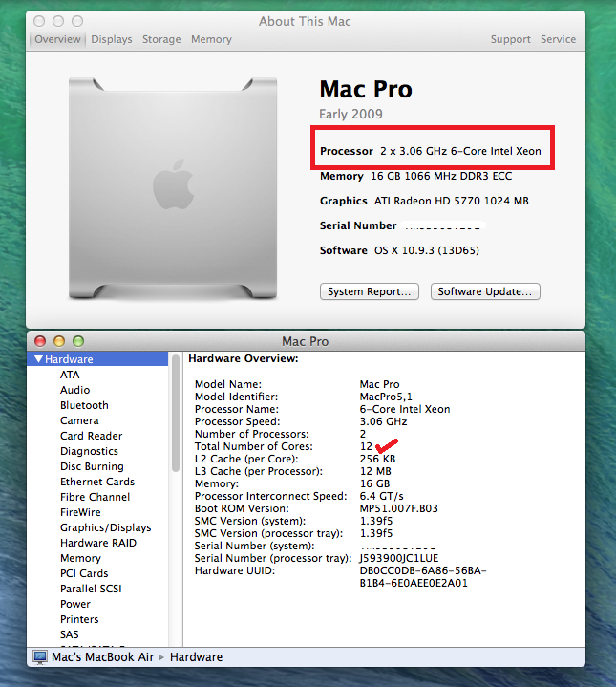Image resolution: width=616 pixels, height=687 pixels.
Task: Click the computer icon in the path bar
Action: 40,656
